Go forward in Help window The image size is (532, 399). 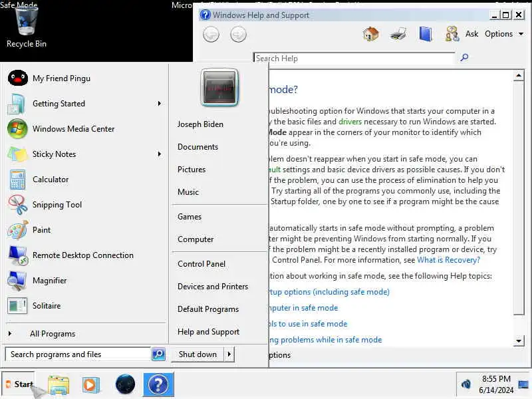(238, 35)
